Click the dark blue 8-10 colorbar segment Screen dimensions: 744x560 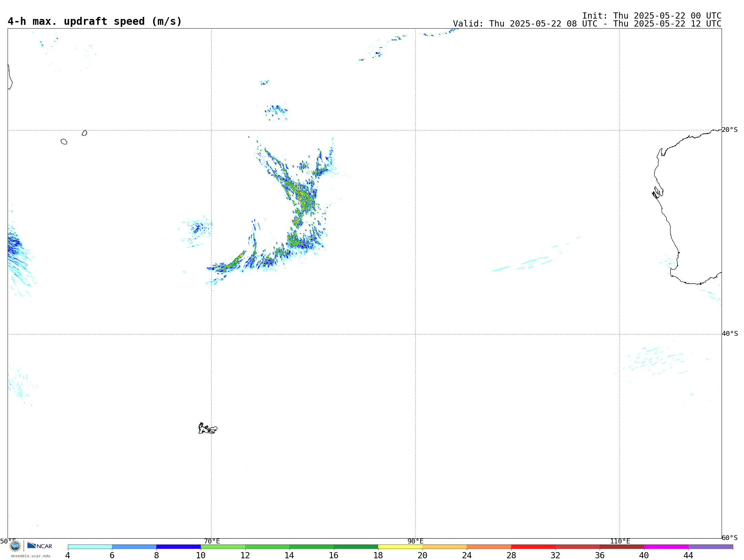[178, 547]
